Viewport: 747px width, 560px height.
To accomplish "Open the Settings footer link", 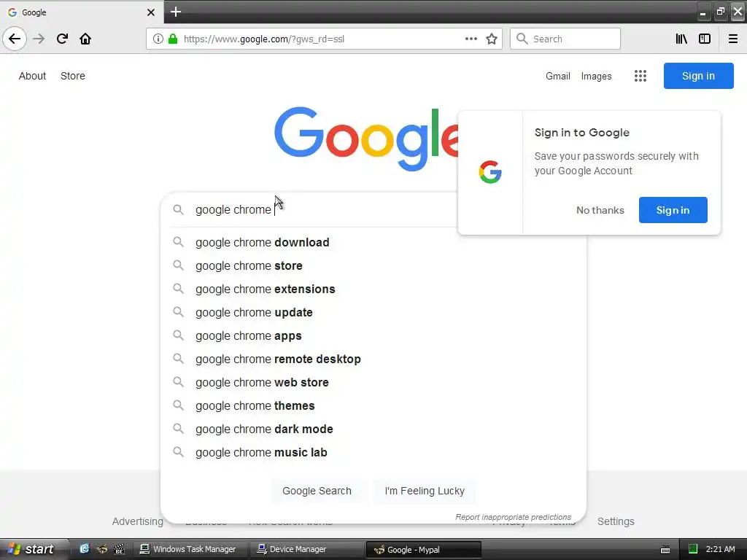I will [x=616, y=521].
